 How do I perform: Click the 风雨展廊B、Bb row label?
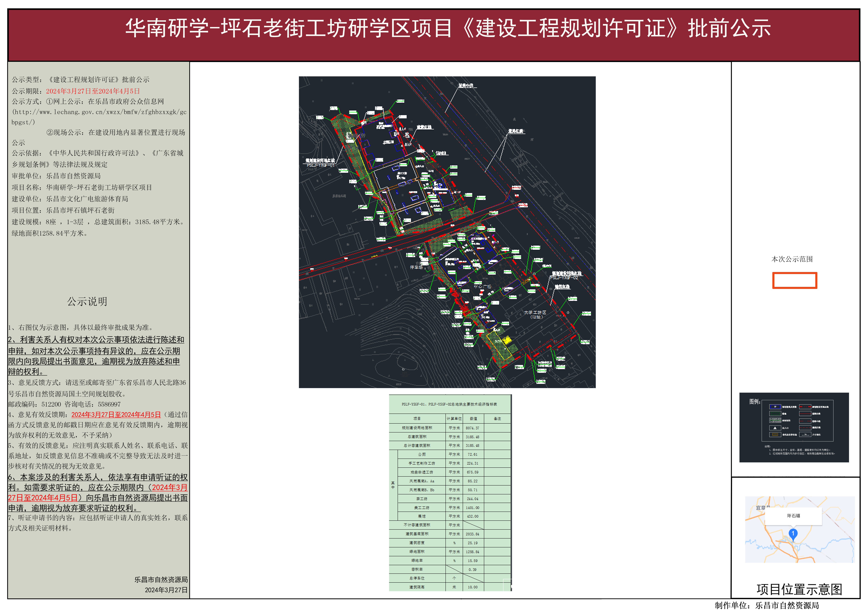(422, 490)
